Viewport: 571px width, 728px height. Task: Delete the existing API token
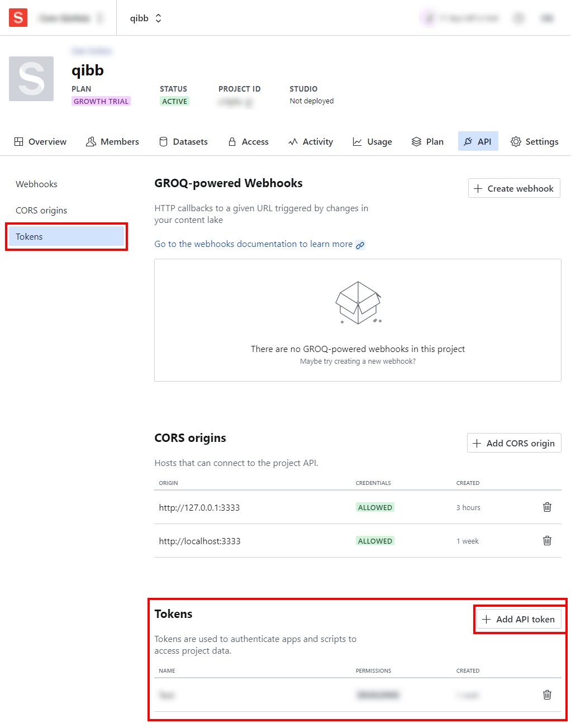pos(547,695)
